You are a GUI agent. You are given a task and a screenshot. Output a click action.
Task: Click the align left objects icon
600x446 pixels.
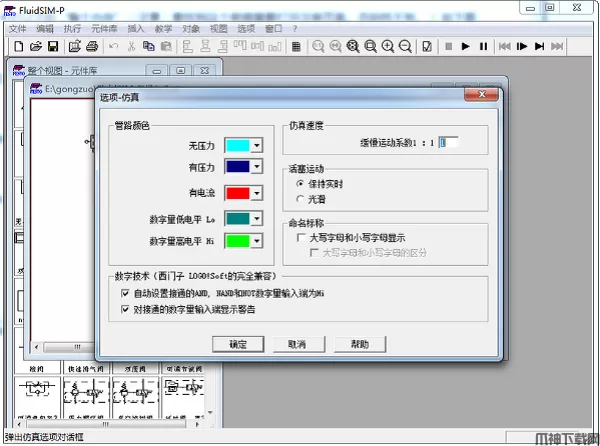[x=188, y=46]
